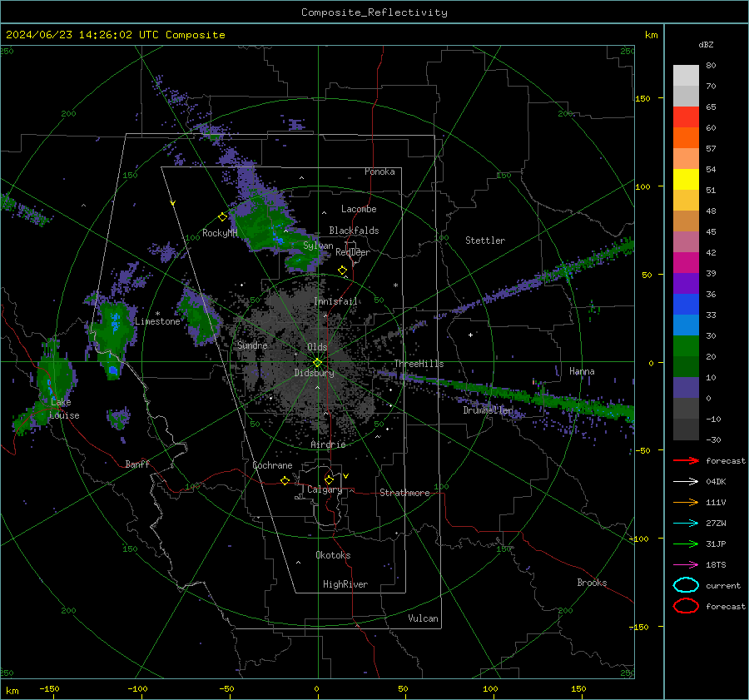Select the Okotoks label
The height and width of the screenshot is (700, 749).
(x=333, y=555)
